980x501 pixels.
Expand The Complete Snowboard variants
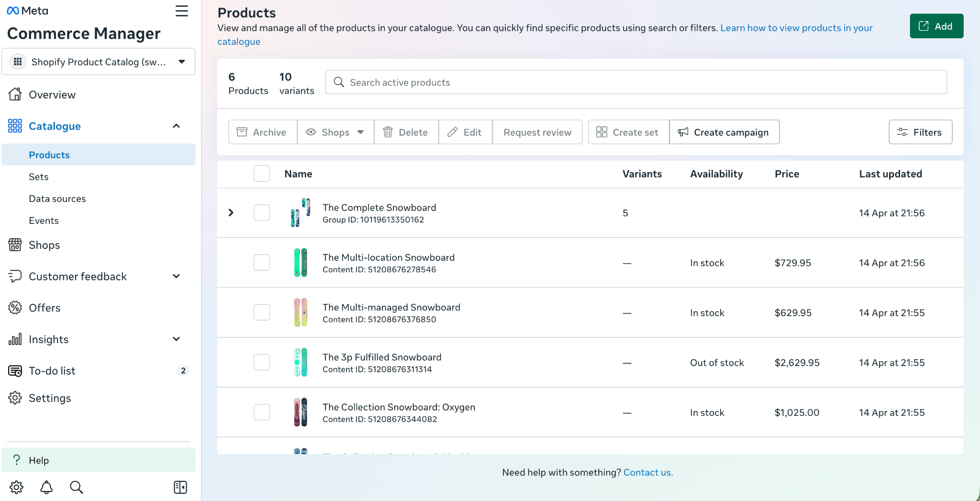point(231,212)
